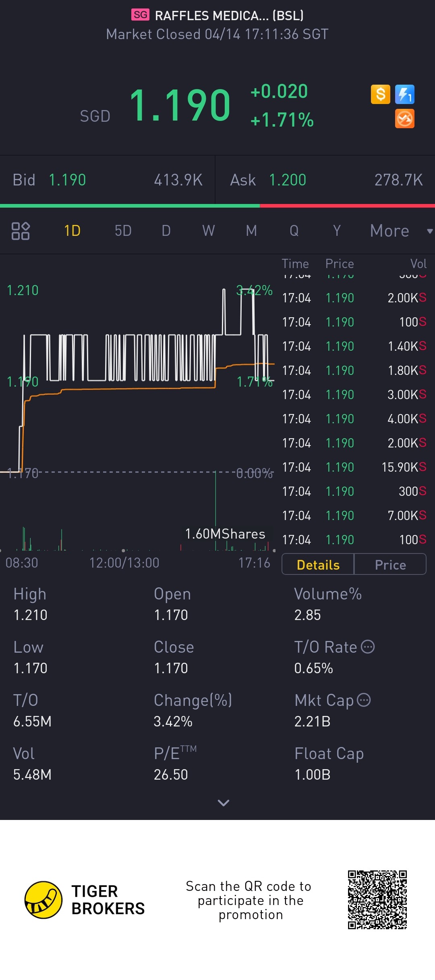
Task: Tap the trade row with 1.40K volume
Action: 354,346
